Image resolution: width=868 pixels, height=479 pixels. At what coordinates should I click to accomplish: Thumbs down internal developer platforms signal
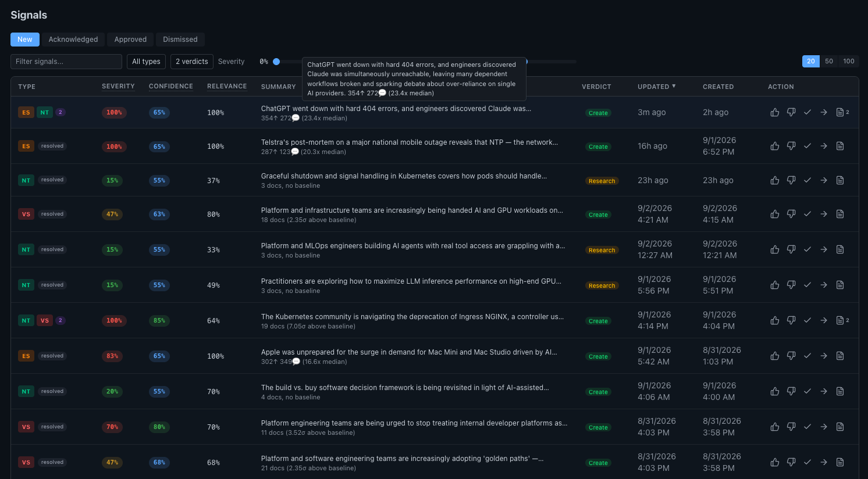pos(791,427)
